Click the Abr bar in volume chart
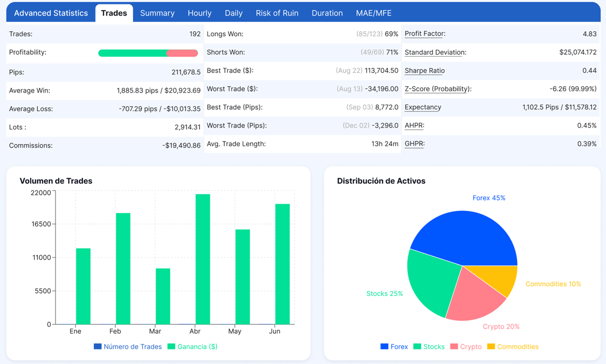606x364 pixels. point(203,259)
